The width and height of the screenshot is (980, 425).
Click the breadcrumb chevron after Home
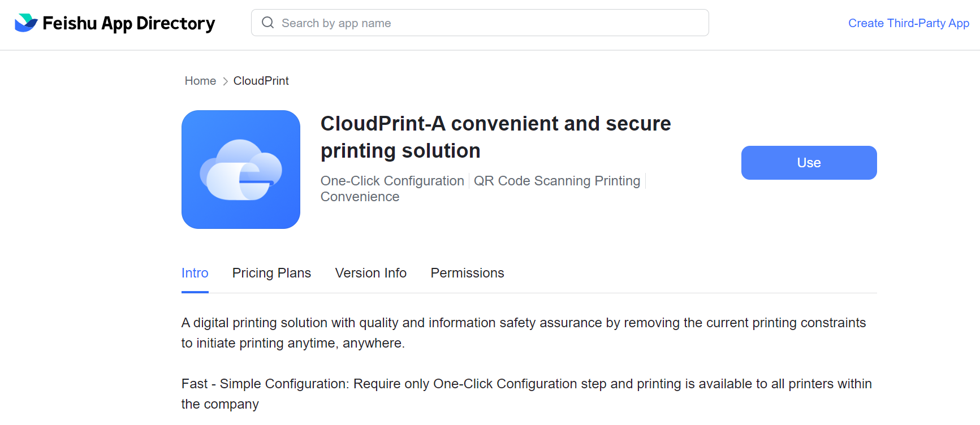pyautogui.click(x=225, y=81)
